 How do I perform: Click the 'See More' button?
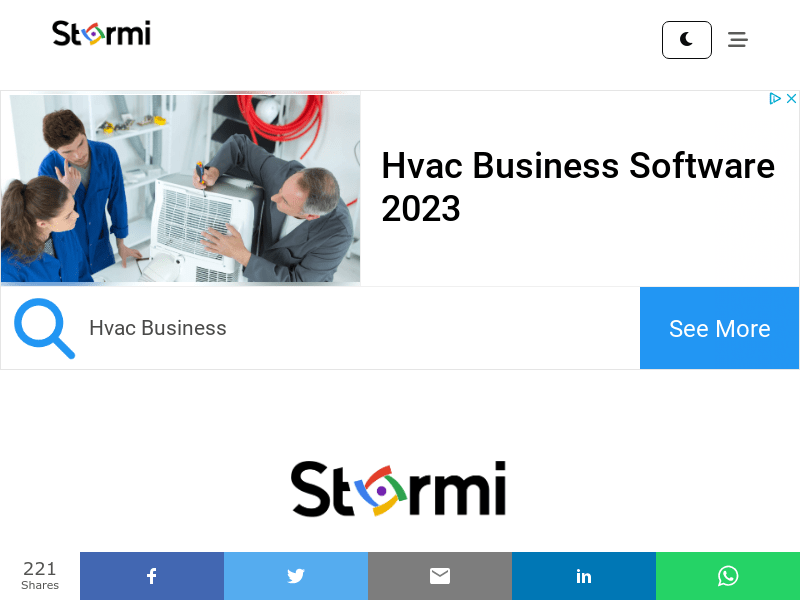point(719,328)
